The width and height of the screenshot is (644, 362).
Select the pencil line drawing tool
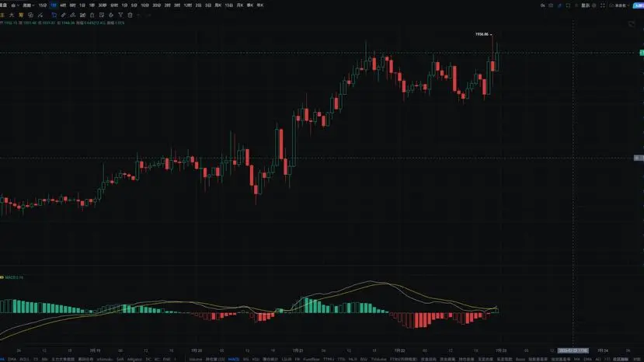pos(63,15)
